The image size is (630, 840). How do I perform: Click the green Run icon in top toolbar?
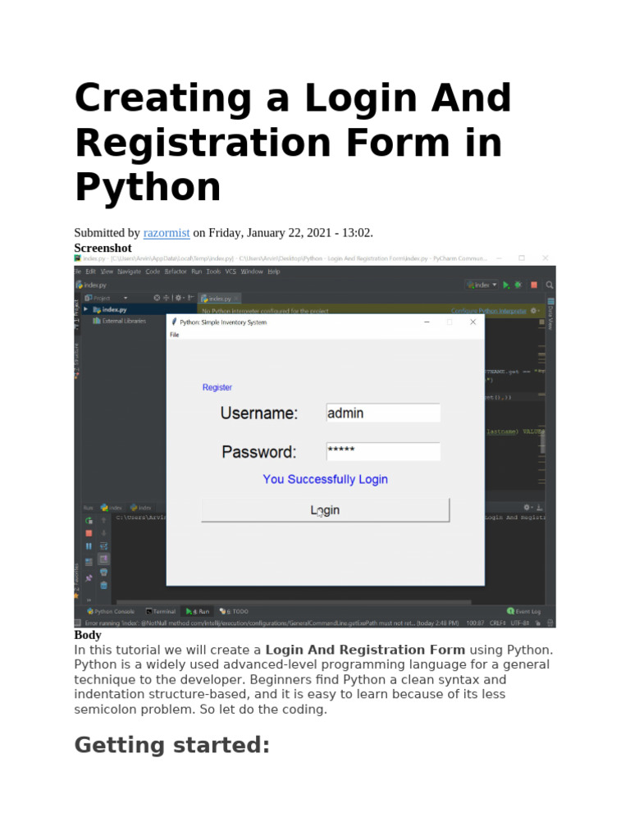[x=506, y=285]
